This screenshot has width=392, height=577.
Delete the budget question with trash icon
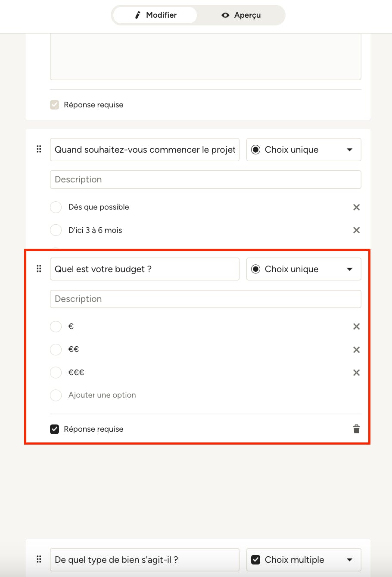point(356,429)
